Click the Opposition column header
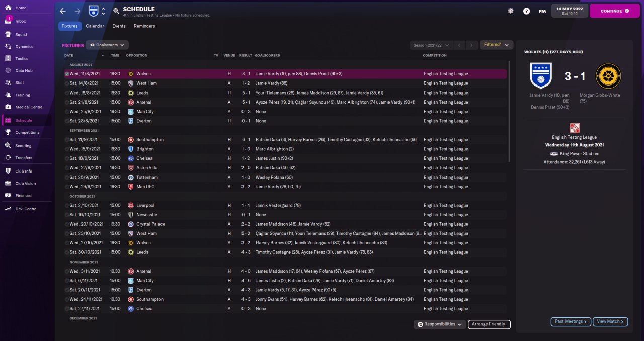 click(137, 55)
